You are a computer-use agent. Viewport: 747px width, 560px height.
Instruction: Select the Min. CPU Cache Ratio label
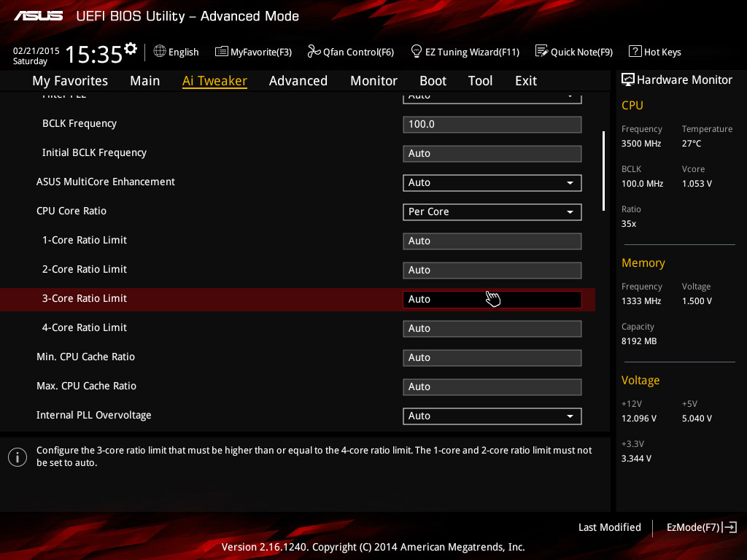coord(86,357)
